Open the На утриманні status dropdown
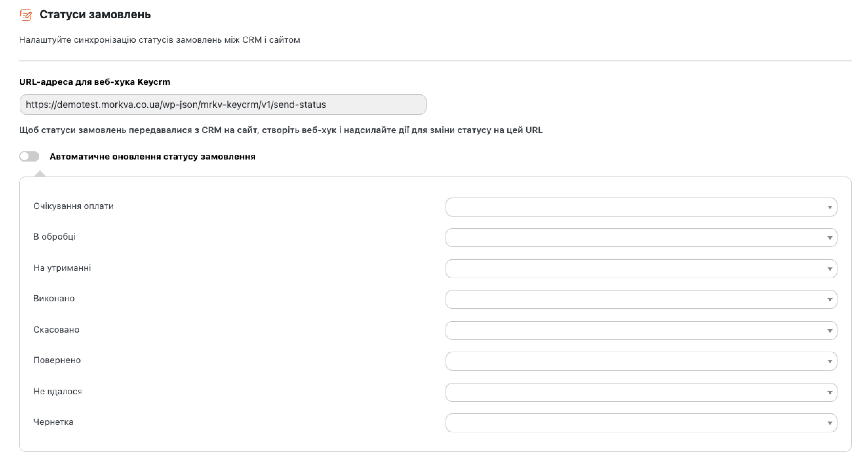This screenshot has height=467, width=868. pos(641,269)
